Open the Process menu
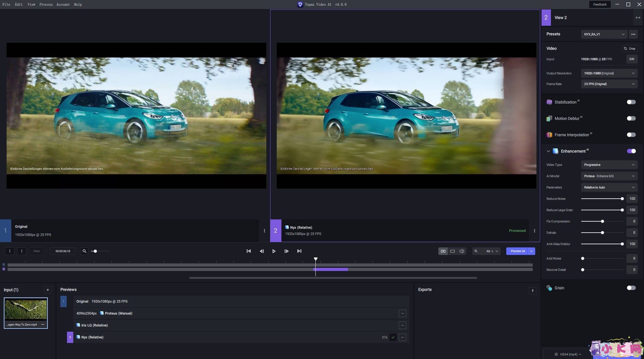Image resolution: width=644 pixels, height=359 pixels. (46, 4)
